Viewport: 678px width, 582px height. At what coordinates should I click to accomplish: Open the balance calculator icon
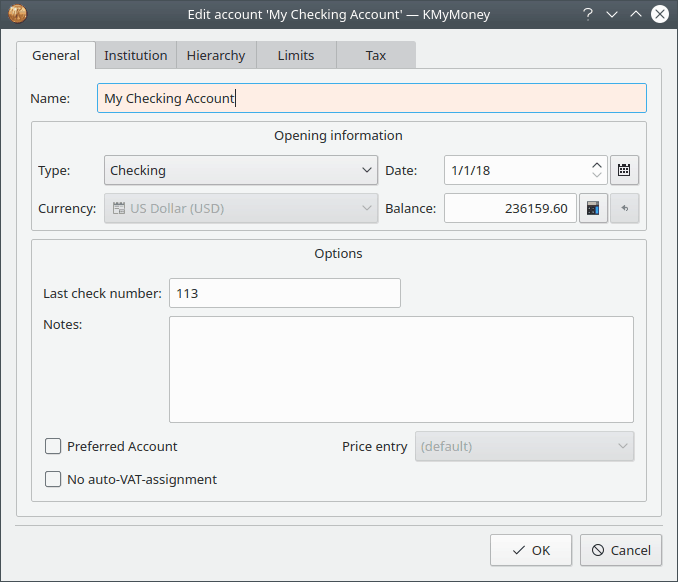[x=593, y=209]
